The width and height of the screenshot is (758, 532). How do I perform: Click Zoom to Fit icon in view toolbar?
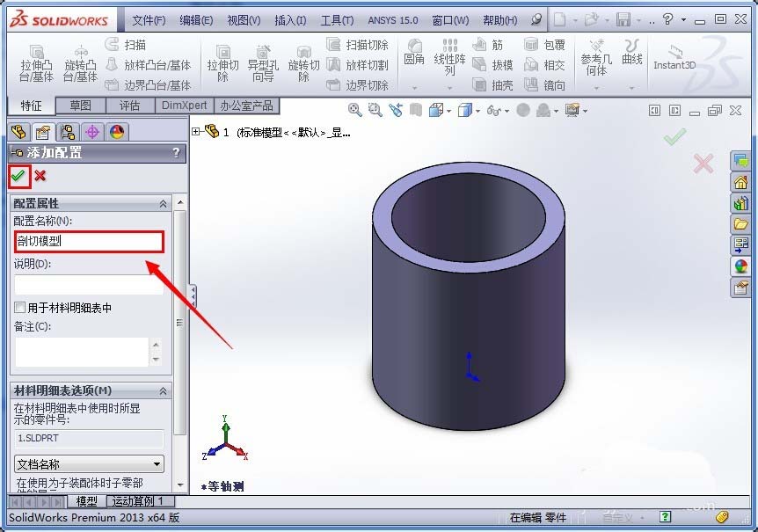click(x=355, y=110)
